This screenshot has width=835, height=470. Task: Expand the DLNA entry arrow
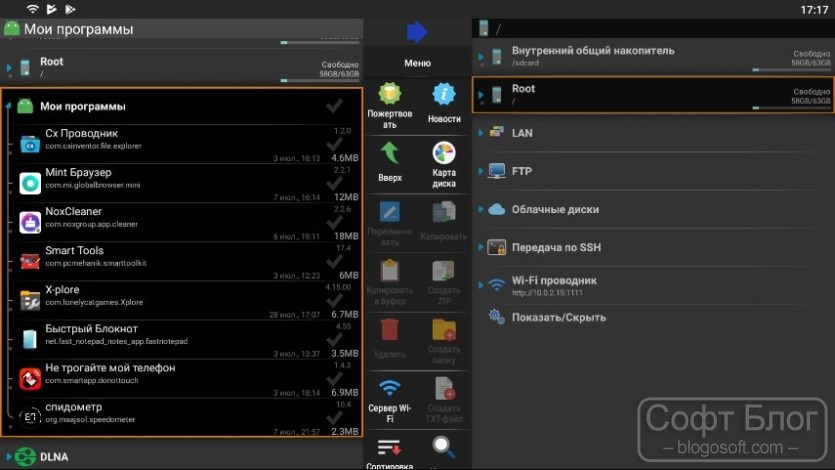click(9, 457)
